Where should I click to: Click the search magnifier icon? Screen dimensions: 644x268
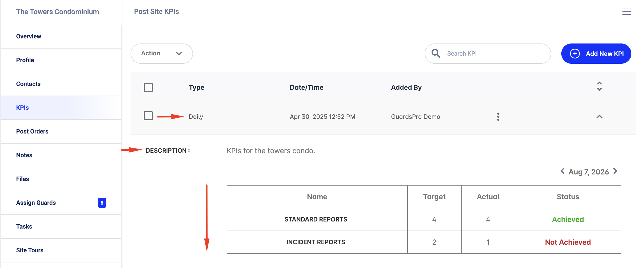pyautogui.click(x=436, y=53)
